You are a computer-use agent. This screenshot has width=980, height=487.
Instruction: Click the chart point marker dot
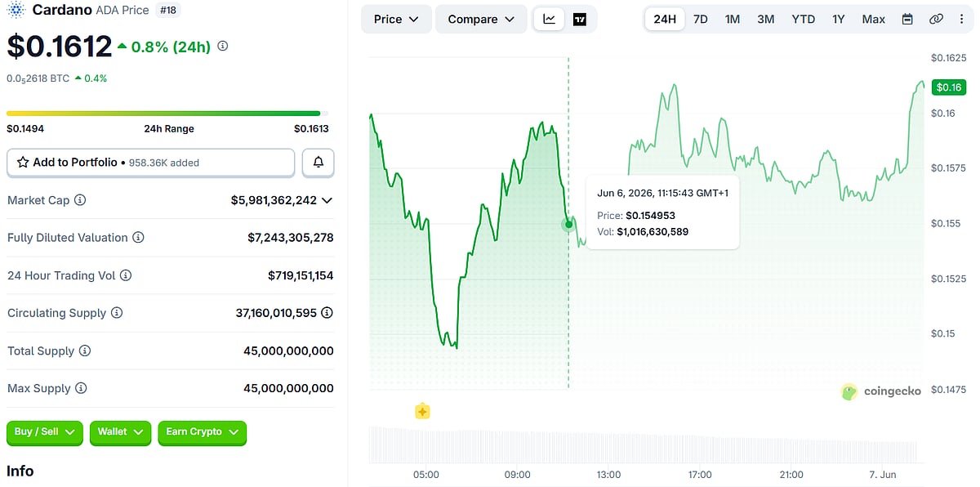(x=568, y=224)
